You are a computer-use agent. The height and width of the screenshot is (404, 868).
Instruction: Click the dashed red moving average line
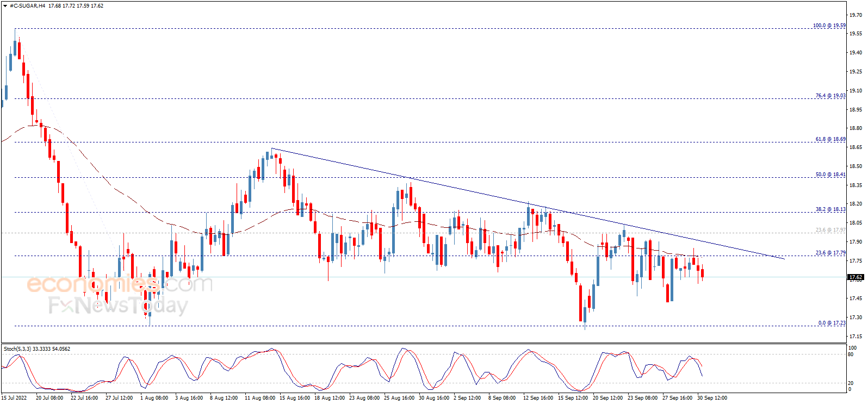coord(348,219)
